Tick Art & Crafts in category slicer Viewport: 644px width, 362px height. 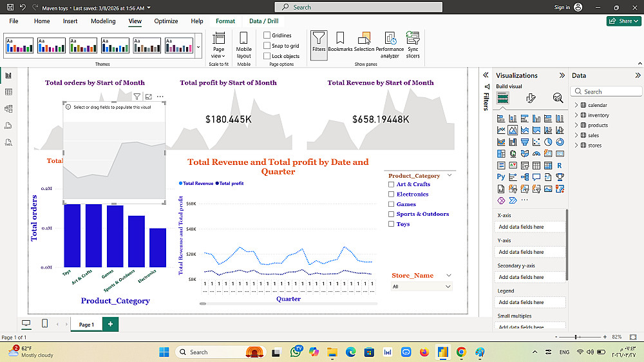pyautogui.click(x=391, y=184)
